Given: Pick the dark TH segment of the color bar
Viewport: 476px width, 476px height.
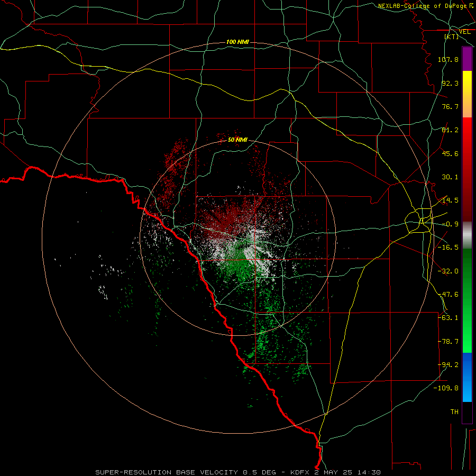Looking at the screenshot, I should click(467, 412).
